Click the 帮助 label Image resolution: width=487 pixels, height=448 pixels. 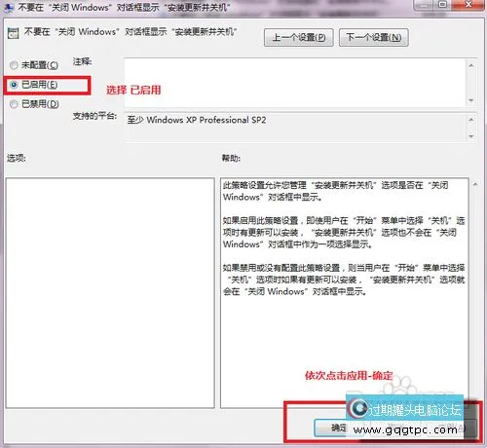point(231,158)
